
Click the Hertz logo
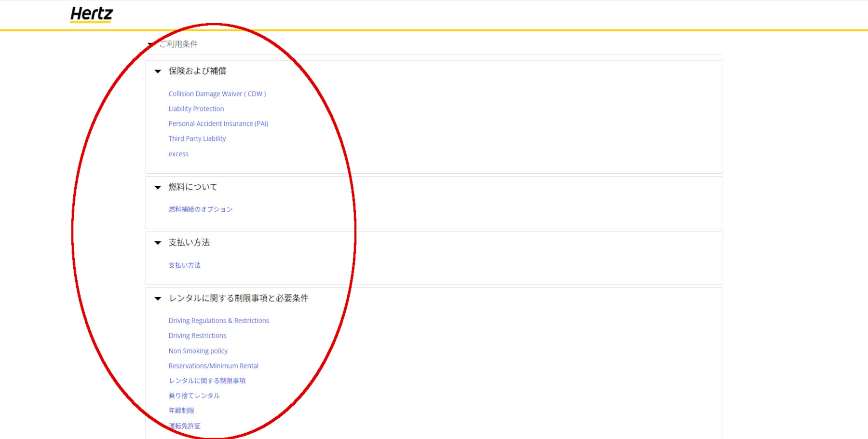(x=91, y=14)
